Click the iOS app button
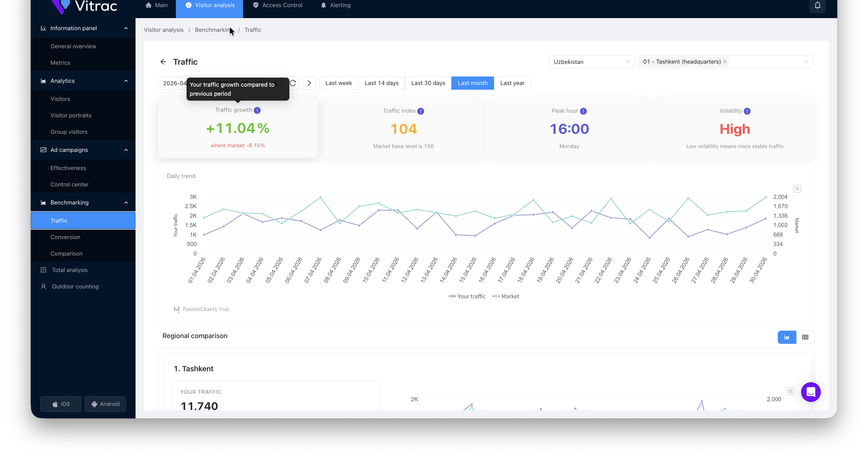The height and width of the screenshot is (459, 868). coord(61,404)
